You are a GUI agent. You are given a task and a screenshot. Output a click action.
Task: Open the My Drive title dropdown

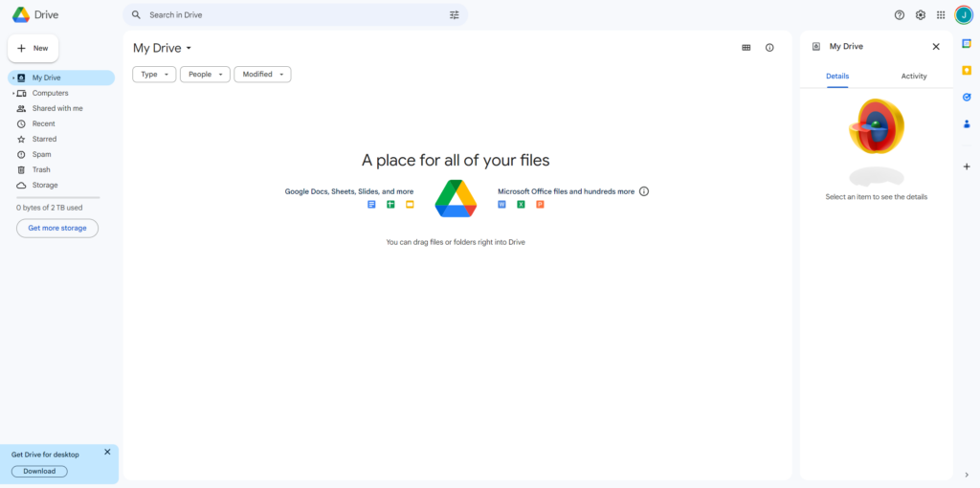click(x=163, y=48)
